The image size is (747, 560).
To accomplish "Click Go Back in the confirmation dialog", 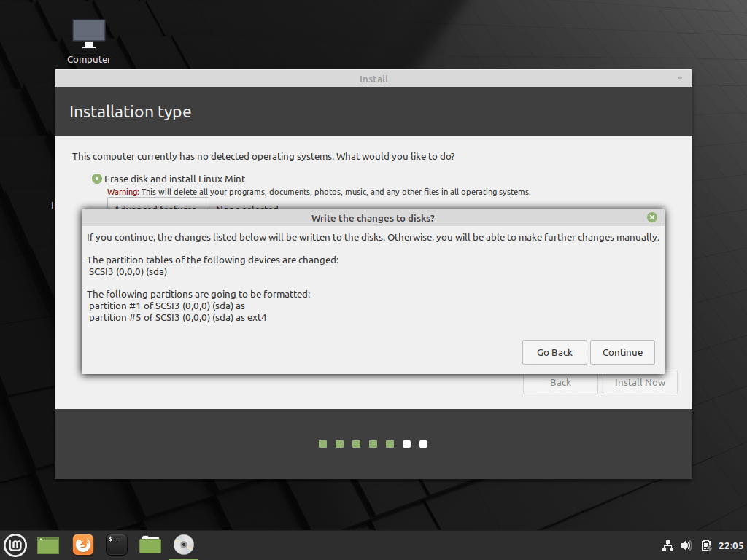I will point(554,352).
